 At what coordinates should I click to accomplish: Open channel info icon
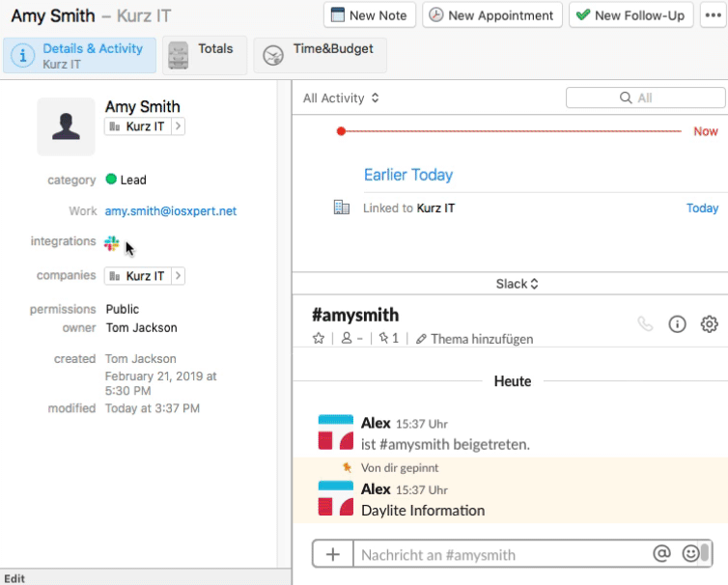(678, 323)
